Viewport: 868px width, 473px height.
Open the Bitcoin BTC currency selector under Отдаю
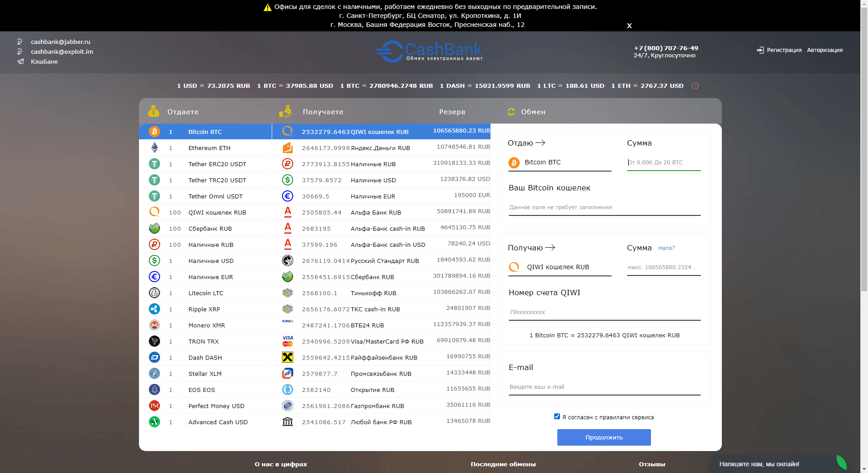559,163
